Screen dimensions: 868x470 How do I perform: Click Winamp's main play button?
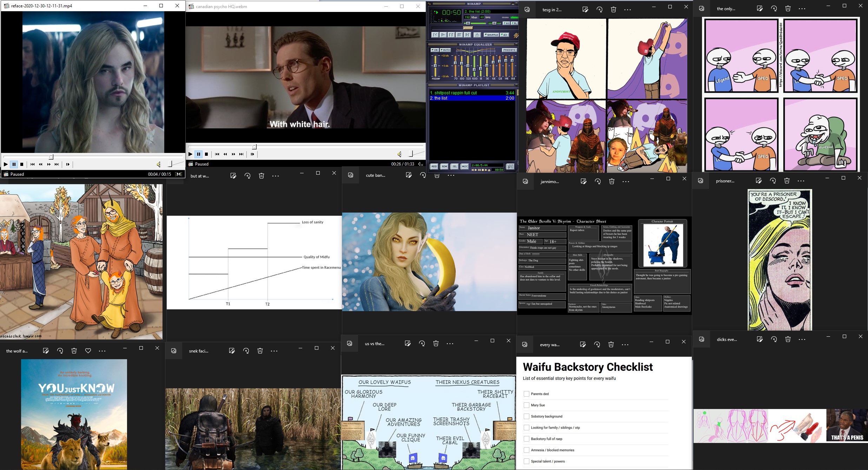pyautogui.click(x=443, y=35)
